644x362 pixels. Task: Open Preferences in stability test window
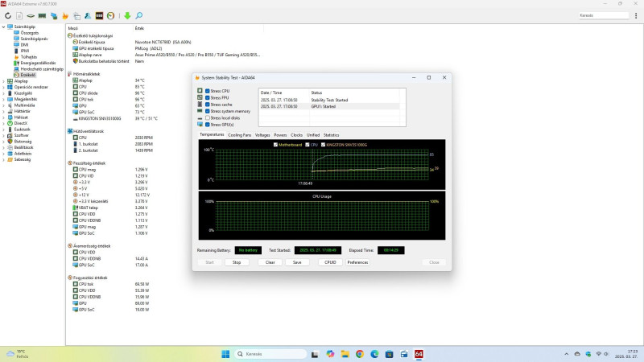(357, 262)
